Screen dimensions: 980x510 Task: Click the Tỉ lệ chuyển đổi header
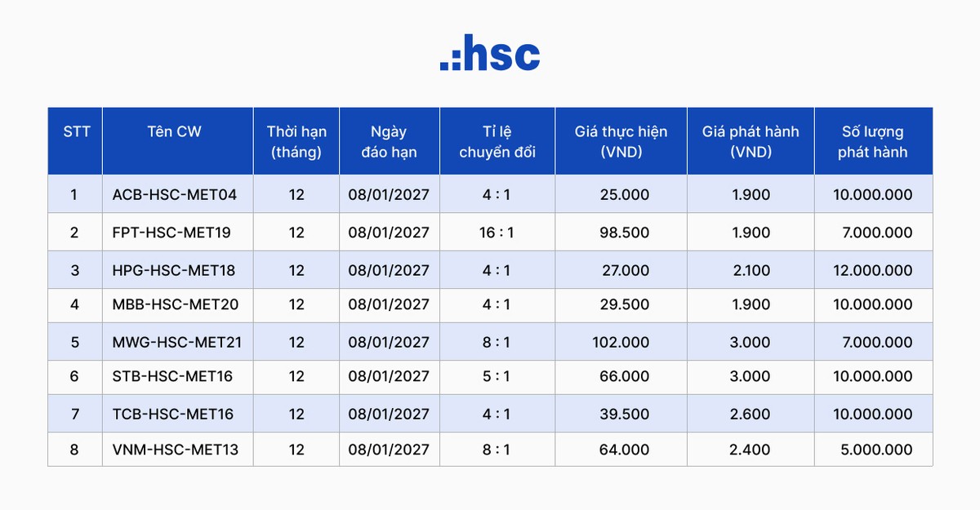tap(497, 141)
